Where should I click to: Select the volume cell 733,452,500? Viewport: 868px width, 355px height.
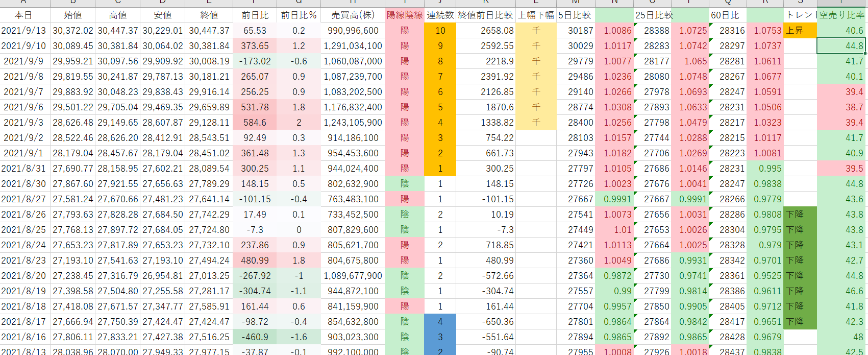353,215
